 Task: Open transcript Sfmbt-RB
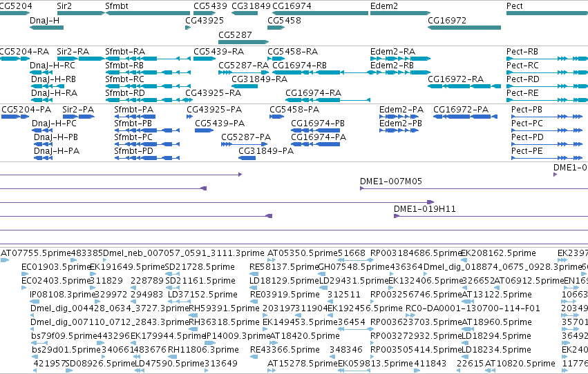tap(124, 66)
